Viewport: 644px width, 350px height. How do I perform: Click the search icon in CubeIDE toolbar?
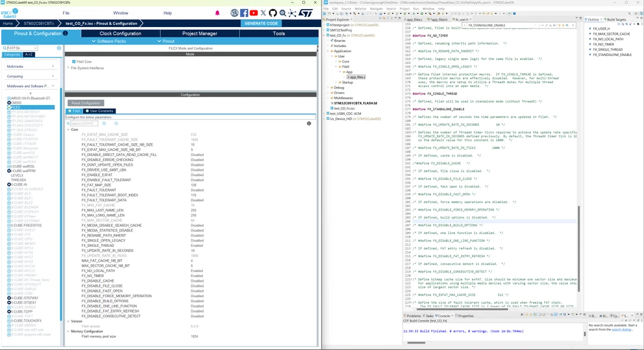629,14
